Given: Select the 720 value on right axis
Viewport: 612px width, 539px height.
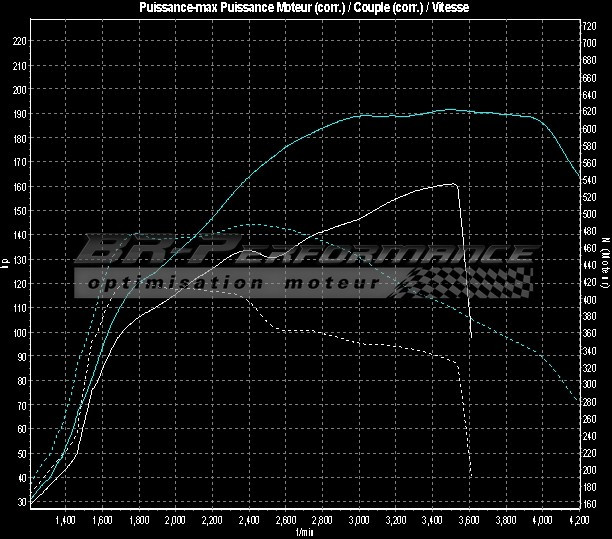Looking at the screenshot, I should 590,25.
